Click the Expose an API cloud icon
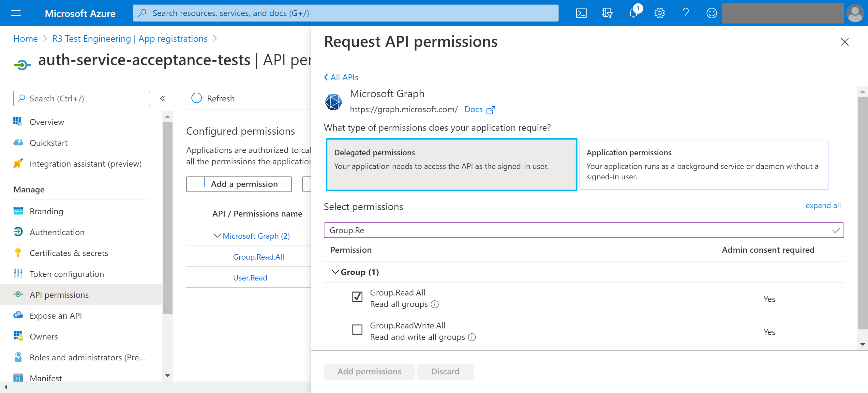 coord(18,315)
